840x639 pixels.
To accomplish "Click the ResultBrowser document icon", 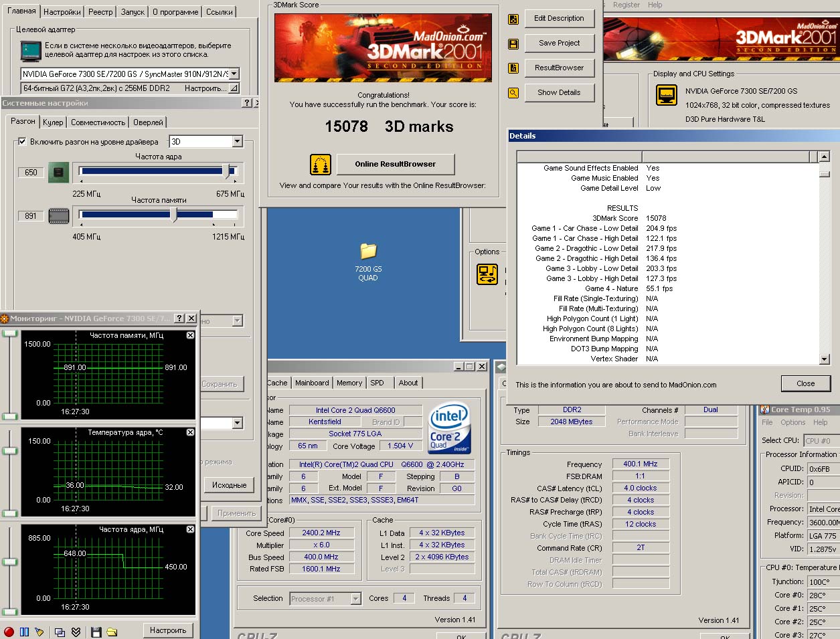I will [x=513, y=68].
